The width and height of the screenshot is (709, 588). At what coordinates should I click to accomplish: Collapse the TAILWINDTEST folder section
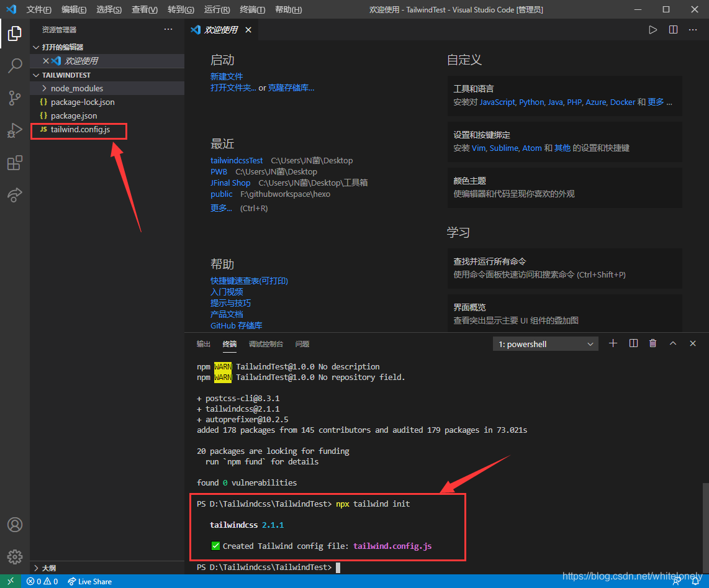107,75
